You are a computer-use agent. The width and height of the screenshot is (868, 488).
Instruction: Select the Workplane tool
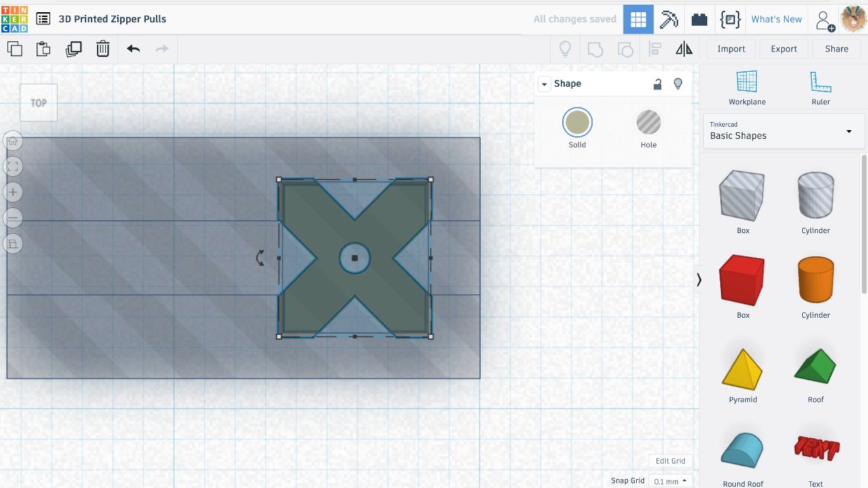pos(747,87)
